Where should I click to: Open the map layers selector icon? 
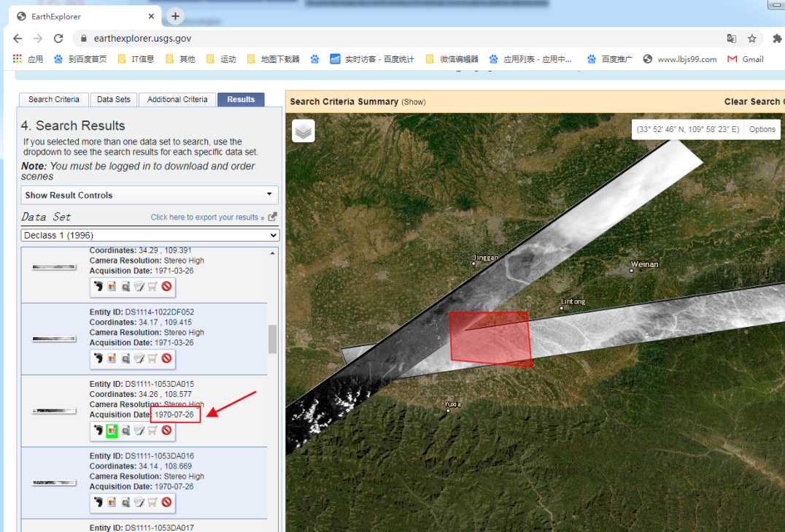pos(303,131)
